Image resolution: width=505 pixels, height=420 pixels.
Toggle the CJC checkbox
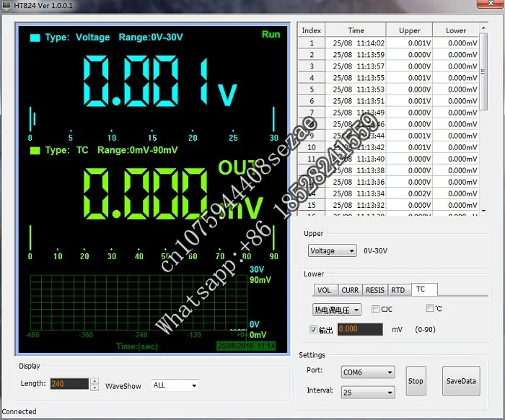(x=375, y=309)
